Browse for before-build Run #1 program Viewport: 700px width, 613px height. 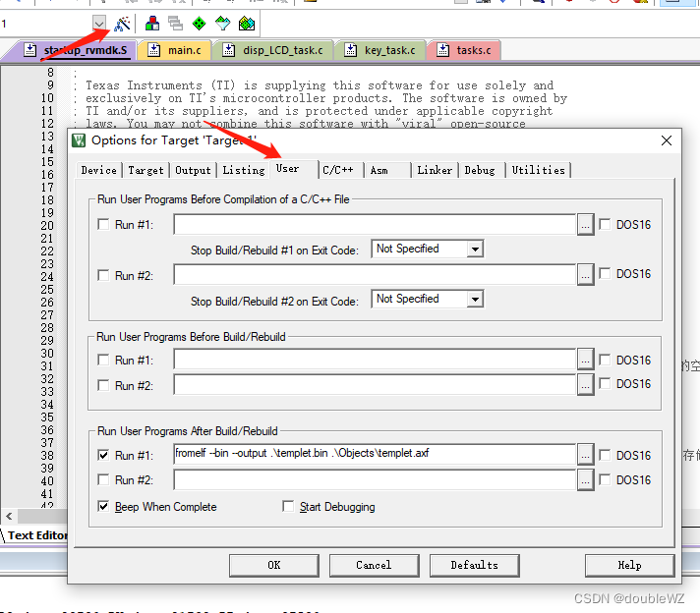[x=585, y=360]
